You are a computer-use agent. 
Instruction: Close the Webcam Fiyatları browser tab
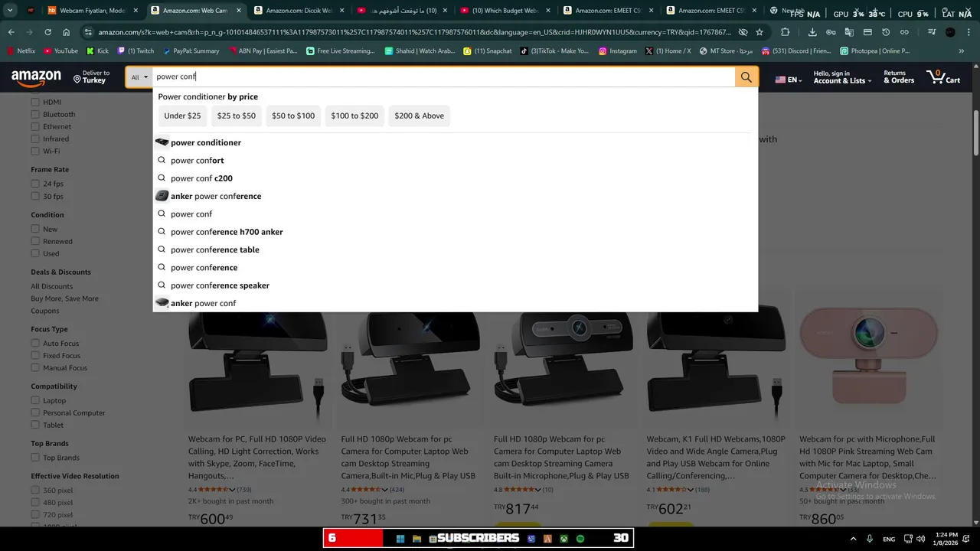click(x=136, y=11)
